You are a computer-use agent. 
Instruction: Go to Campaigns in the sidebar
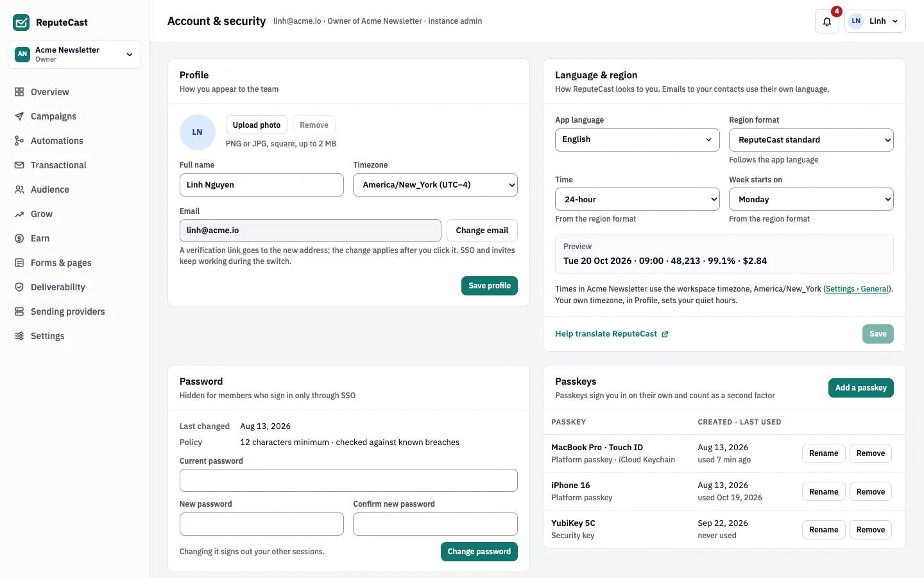pyautogui.click(x=74, y=116)
